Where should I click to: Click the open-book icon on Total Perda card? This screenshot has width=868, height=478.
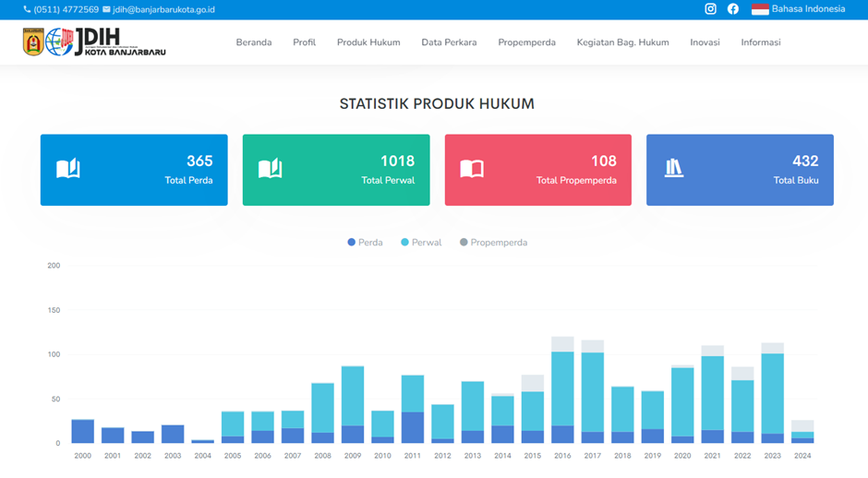click(68, 169)
